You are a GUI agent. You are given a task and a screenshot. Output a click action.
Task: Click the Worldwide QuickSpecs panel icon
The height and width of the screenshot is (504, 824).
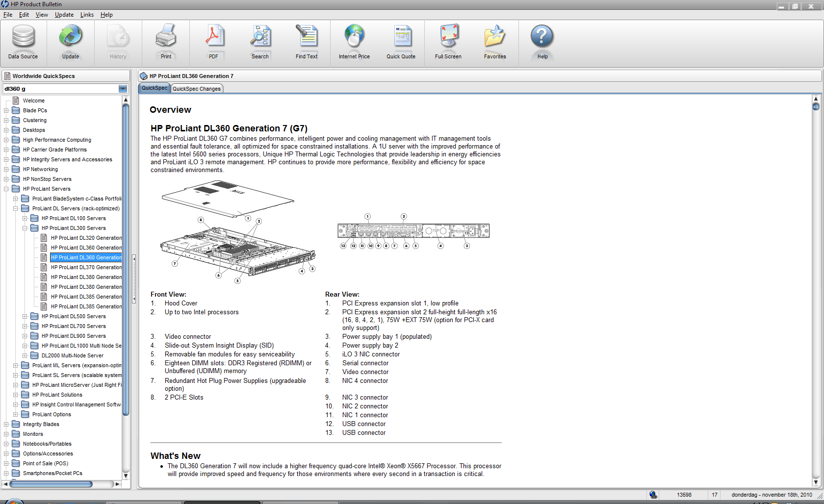click(7, 76)
